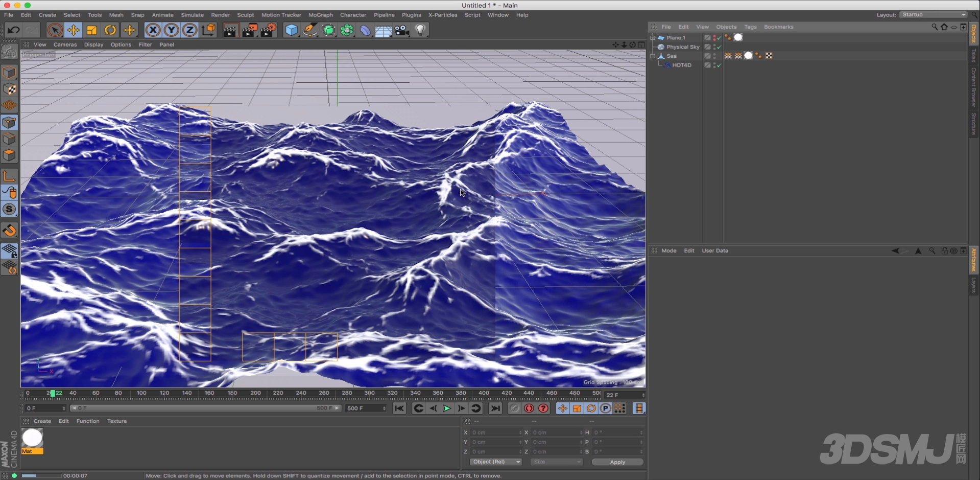Image resolution: width=980 pixels, height=480 pixels.
Task: Switch to Edges mode
Action: [x=9, y=139]
